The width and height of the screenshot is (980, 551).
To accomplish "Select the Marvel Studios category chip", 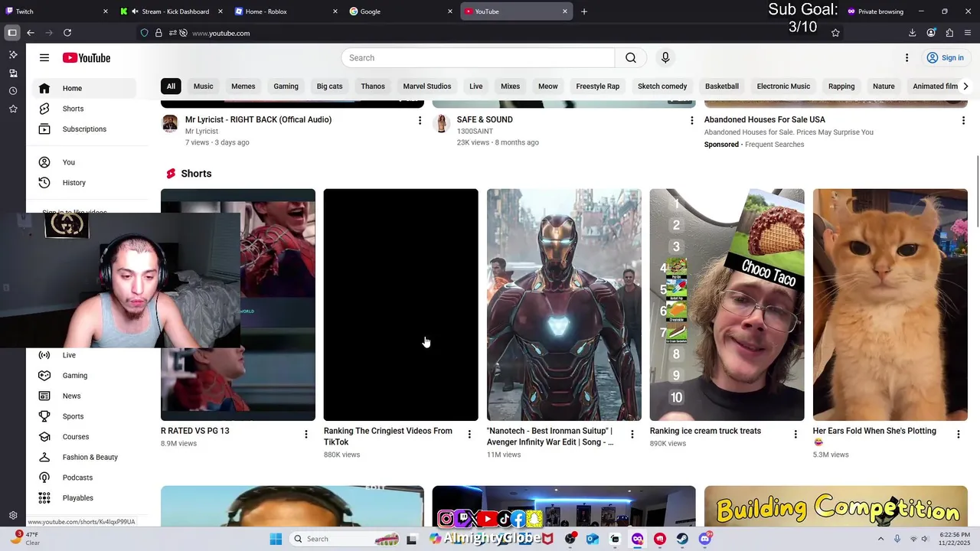I will (x=427, y=86).
